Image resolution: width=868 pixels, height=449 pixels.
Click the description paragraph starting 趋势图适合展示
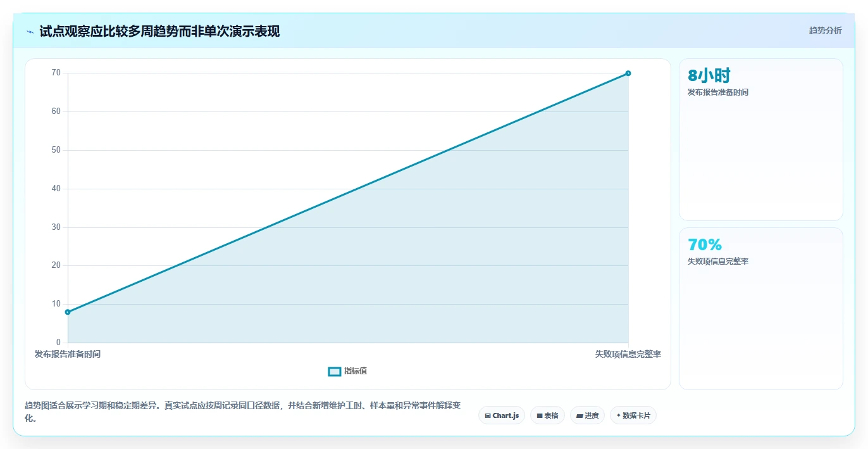[x=244, y=412]
